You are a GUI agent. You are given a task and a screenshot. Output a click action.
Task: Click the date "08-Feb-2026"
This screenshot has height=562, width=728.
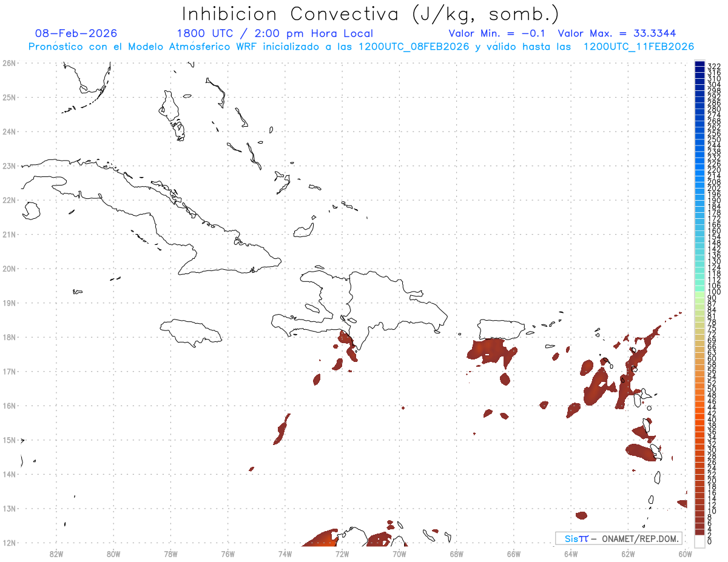76,33
